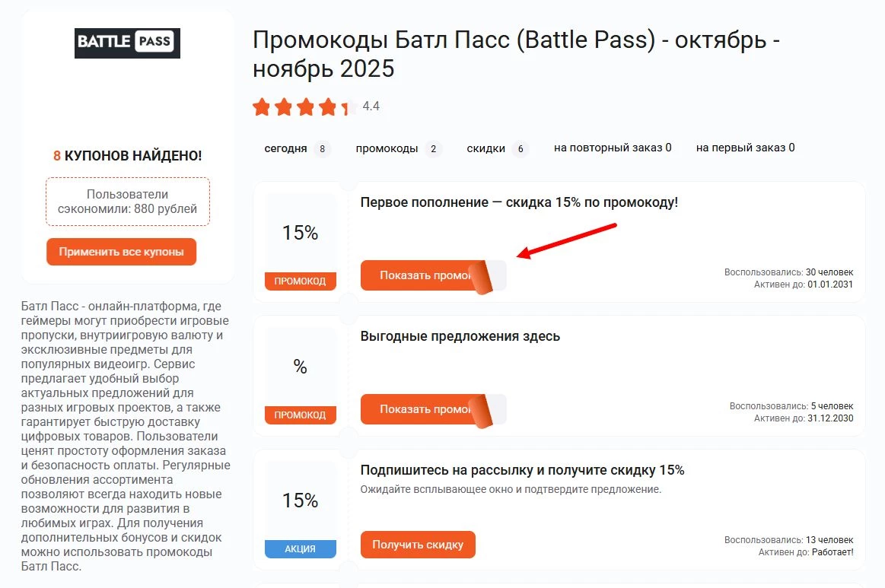Click the Пользователи сэкономили: 880 рублей box

pos(126,201)
